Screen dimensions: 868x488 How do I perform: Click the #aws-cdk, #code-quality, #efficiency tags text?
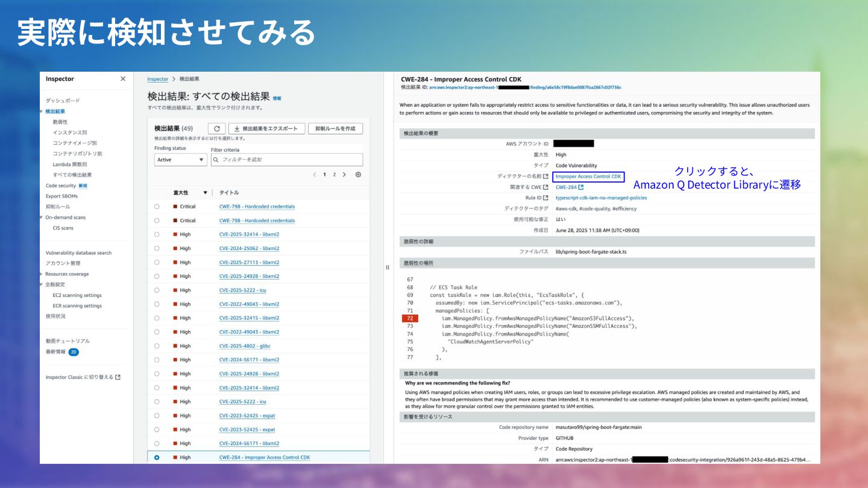coord(596,208)
